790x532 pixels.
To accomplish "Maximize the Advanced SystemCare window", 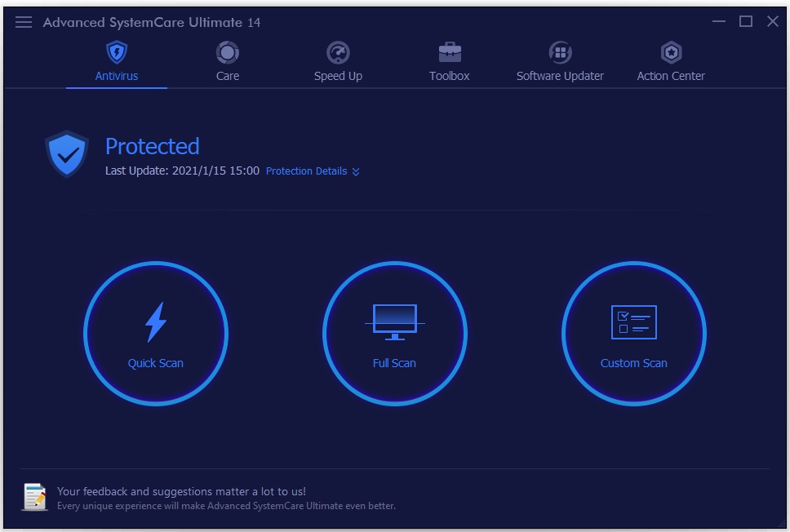I will coord(746,22).
